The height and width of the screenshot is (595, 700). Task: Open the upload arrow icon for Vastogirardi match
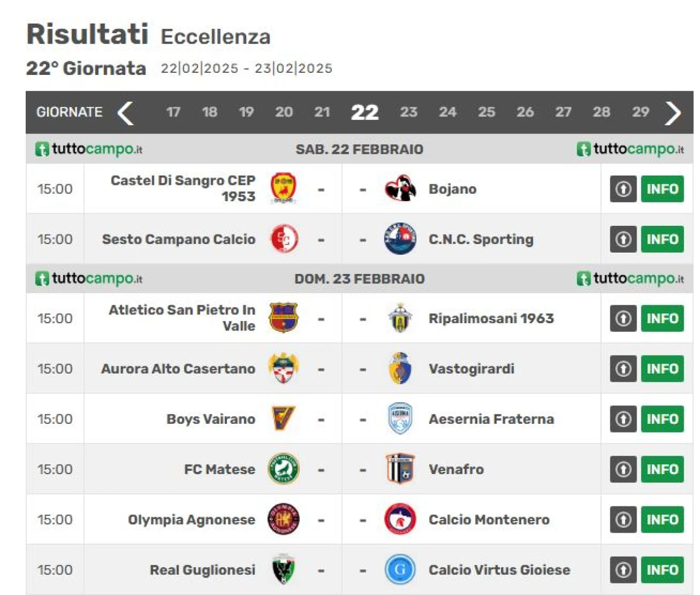tap(623, 369)
